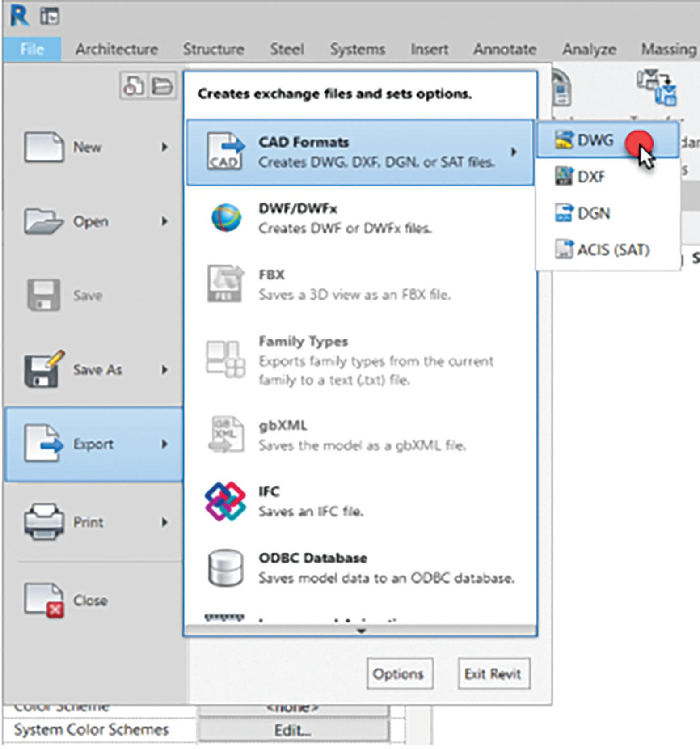700x749 pixels.
Task: Switch to the Systems tab
Action: 357,49
